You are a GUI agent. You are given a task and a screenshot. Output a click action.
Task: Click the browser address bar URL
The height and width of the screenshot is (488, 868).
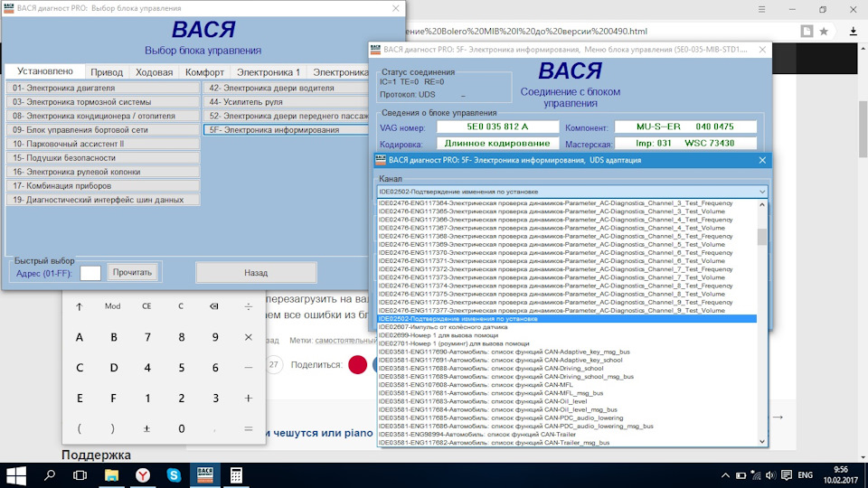[526, 31]
